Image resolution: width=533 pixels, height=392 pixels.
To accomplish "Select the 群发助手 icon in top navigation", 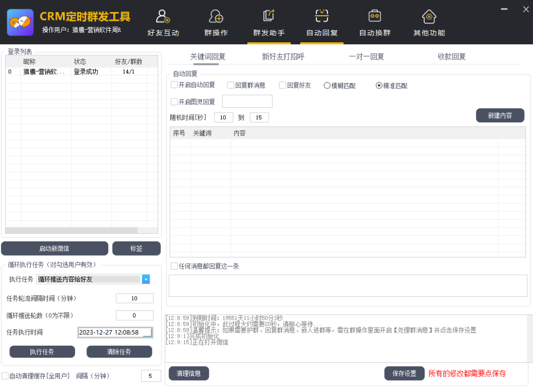I will pyautogui.click(x=269, y=17).
